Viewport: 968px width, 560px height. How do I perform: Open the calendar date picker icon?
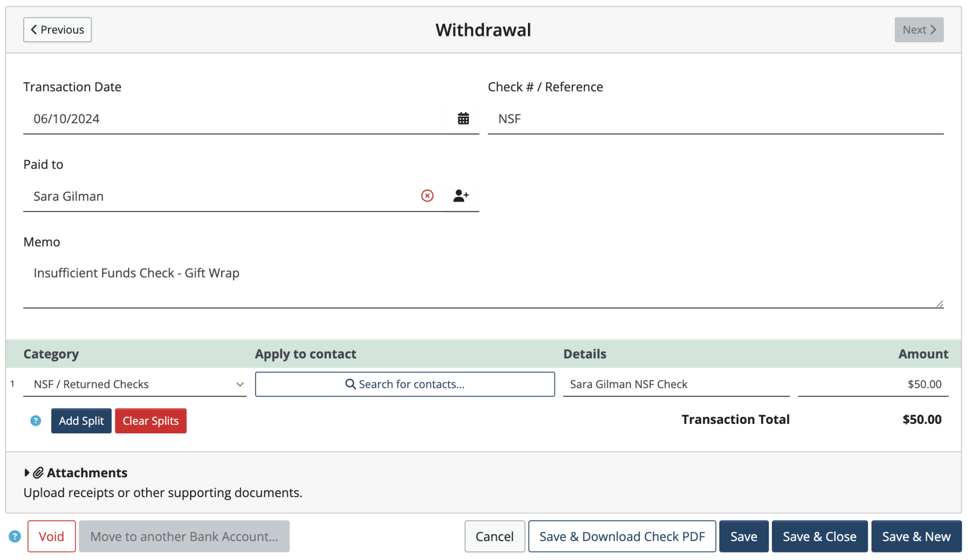pyautogui.click(x=463, y=118)
